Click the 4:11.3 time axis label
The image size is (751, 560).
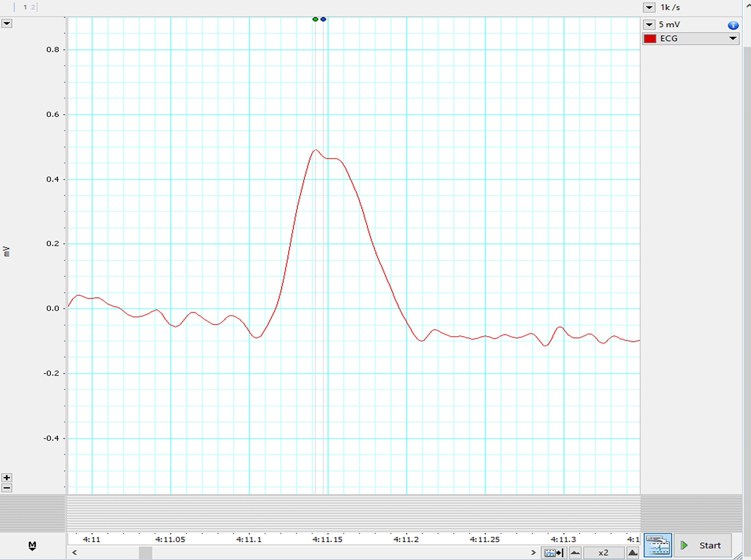(564, 540)
